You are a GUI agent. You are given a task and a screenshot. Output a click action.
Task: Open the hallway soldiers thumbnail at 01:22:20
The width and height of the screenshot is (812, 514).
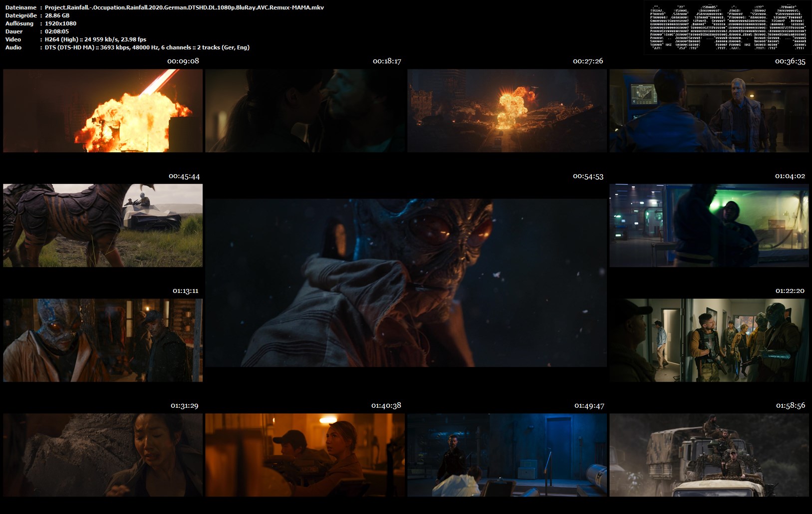(x=709, y=340)
